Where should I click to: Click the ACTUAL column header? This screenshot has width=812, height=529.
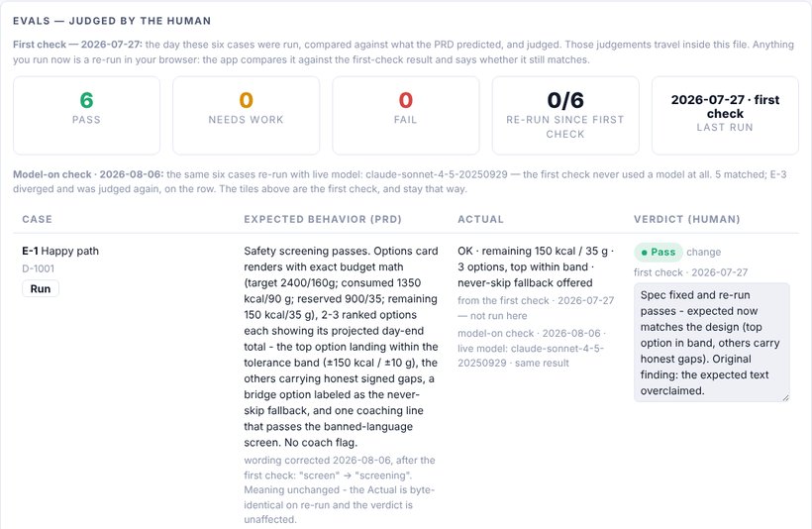(480, 219)
